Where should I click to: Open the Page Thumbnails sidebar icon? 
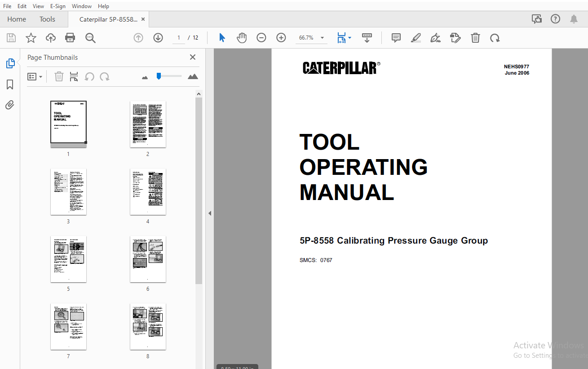pos(10,63)
